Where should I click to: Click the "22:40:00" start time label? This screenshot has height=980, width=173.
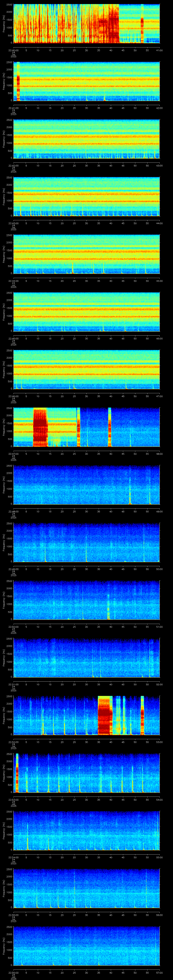coord(13,50)
